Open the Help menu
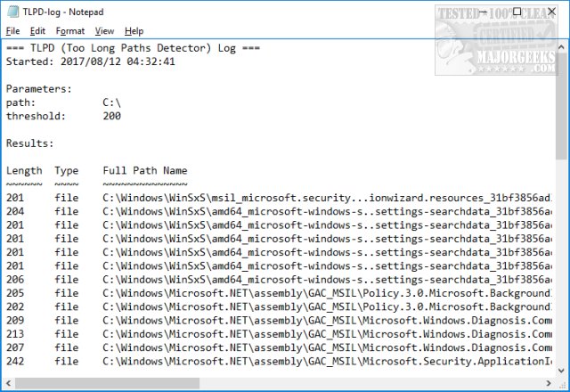The width and height of the screenshot is (570, 392). tap(134, 31)
